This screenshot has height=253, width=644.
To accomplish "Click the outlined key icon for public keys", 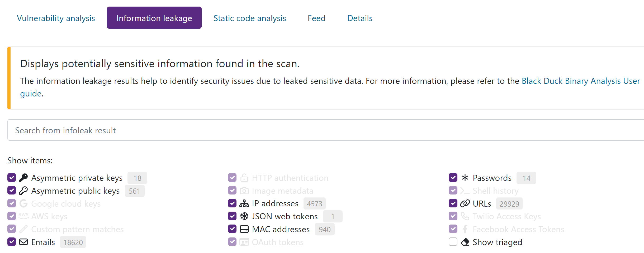I will [x=23, y=191].
